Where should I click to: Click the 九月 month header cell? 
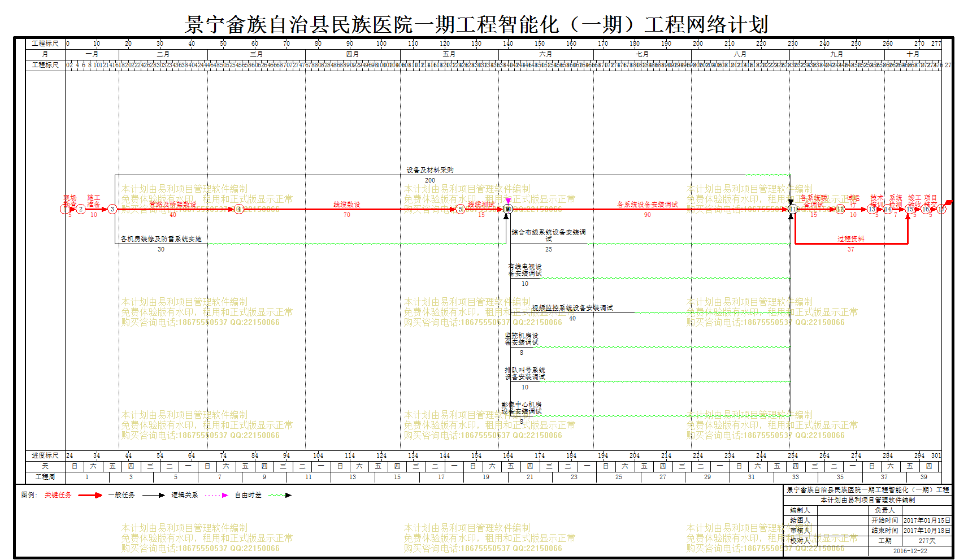(837, 54)
